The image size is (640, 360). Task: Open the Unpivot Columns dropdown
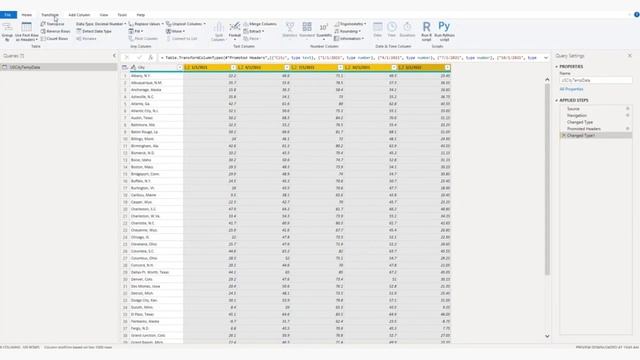186,24
